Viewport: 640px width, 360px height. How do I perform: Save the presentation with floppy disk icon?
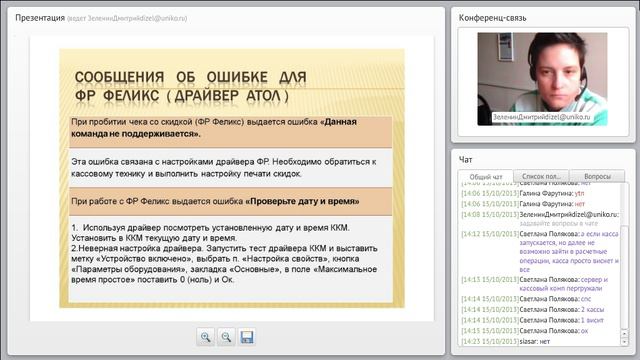coord(247,337)
